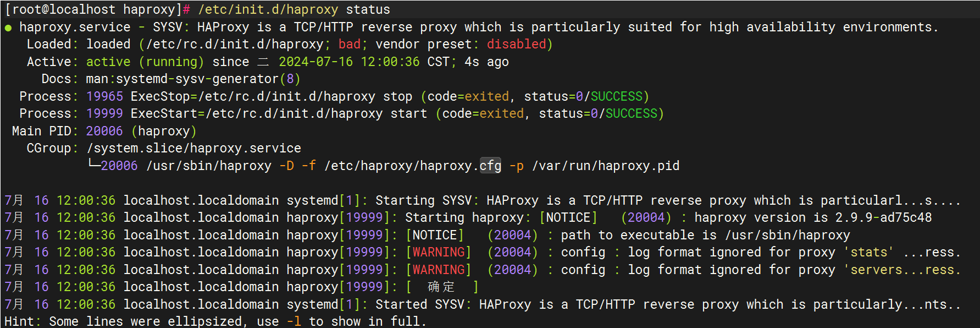Click the red word 'bad' in the Loaded line

click(x=350, y=44)
